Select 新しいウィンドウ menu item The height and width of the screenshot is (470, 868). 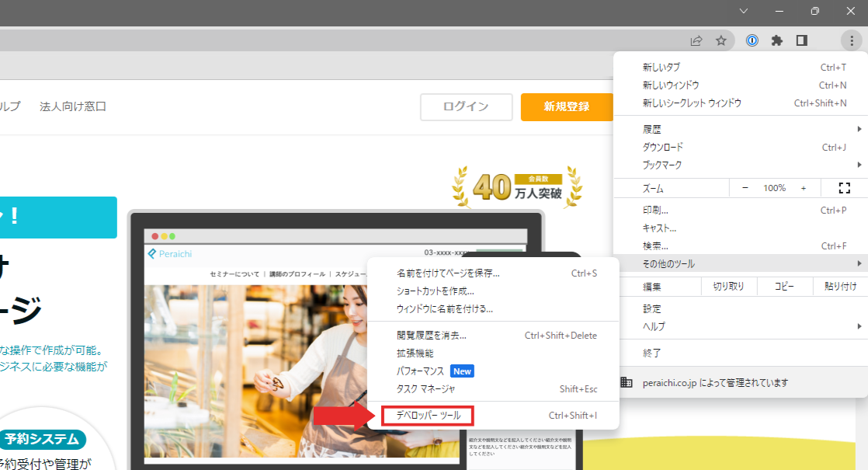pos(741,85)
